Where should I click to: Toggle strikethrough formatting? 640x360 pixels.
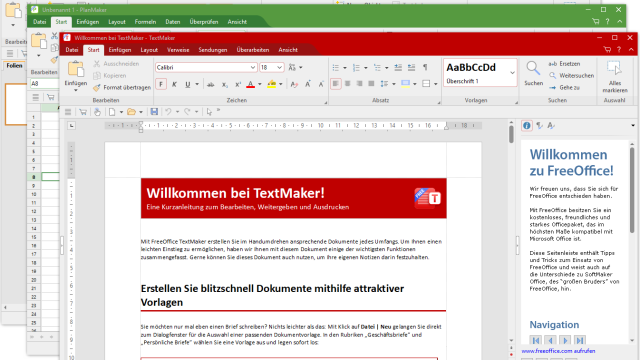[211, 84]
